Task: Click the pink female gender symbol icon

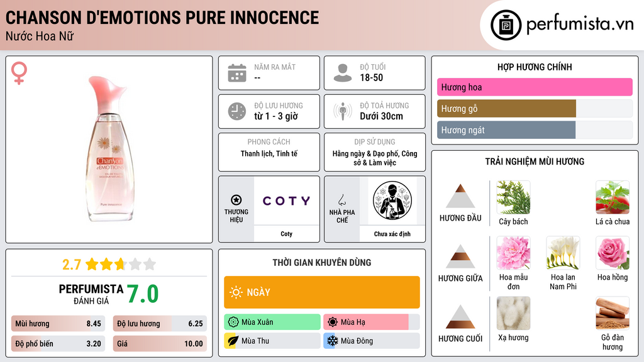Action: click(x=19, y=73)
